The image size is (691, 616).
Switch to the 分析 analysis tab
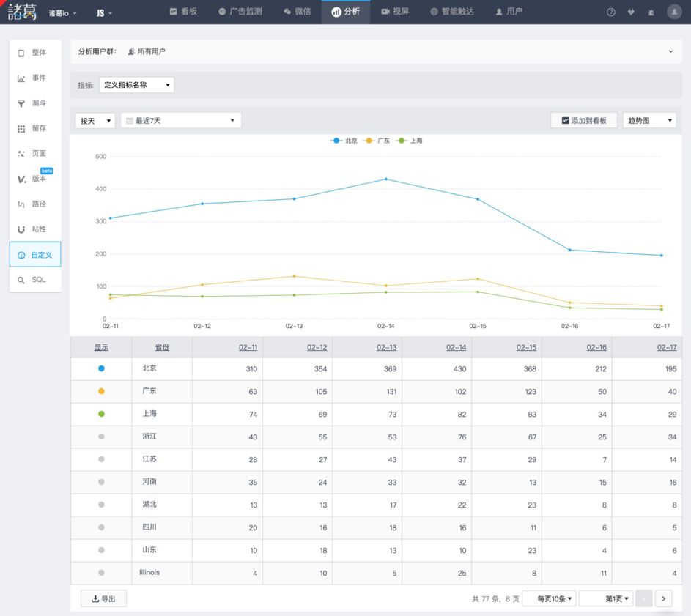[x=346, y=12]
